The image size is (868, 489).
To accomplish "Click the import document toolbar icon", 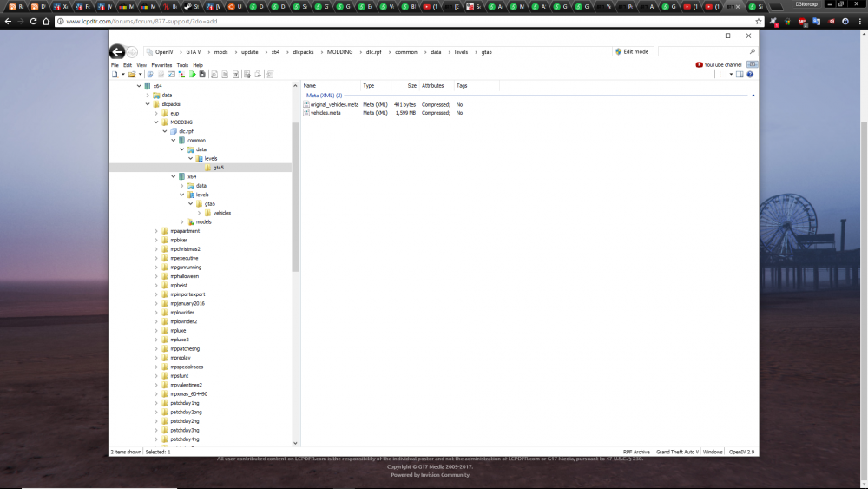I will 247,74.
